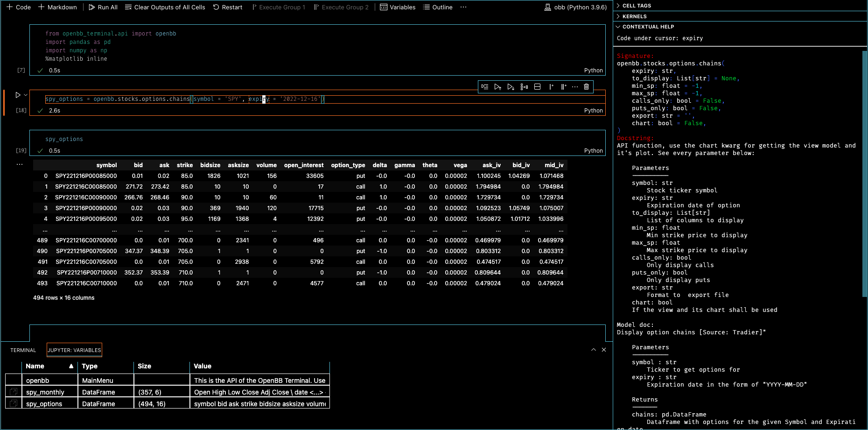This screenshot has width=868, height=430.
Task: Click the Value column header
Action: (x=259, y=366)
